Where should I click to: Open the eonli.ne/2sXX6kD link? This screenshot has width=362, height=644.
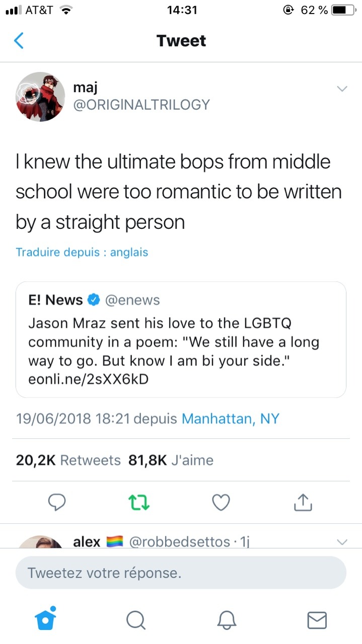point(89,379)
